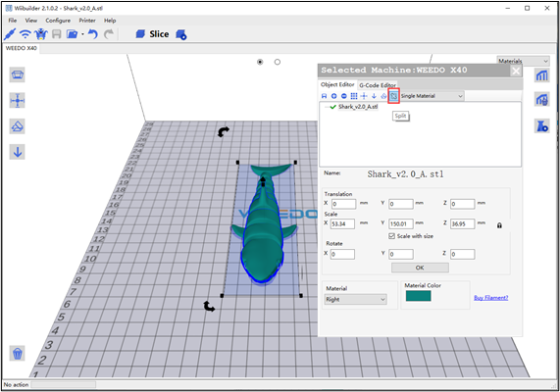Click the save object icon in Object Editor

324,96
